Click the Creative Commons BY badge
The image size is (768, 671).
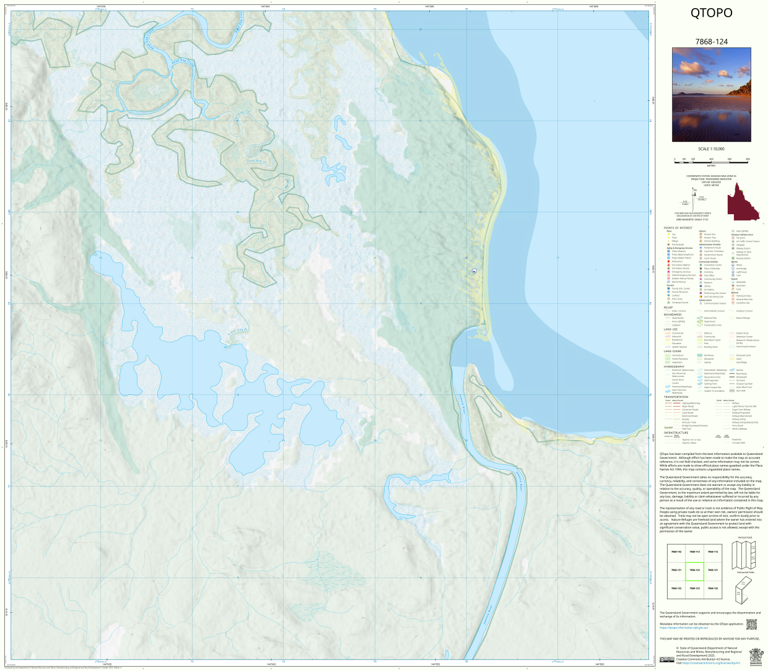[x=667, y=660]
